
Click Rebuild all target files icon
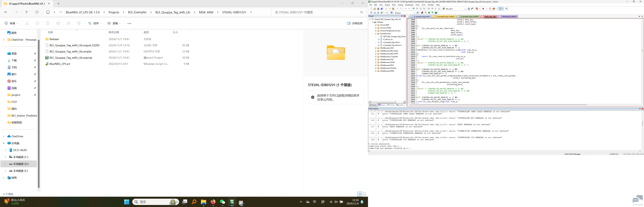pos(378,13)
